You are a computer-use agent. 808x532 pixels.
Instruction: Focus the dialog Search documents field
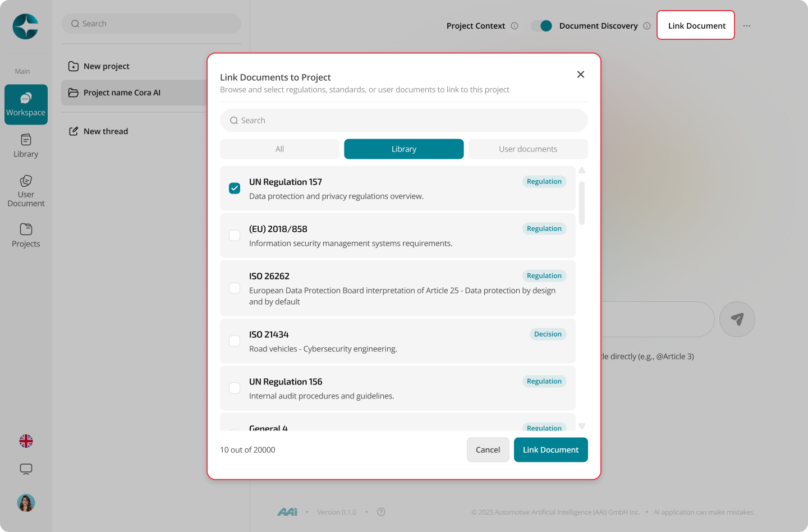click(x=404, y=121)
